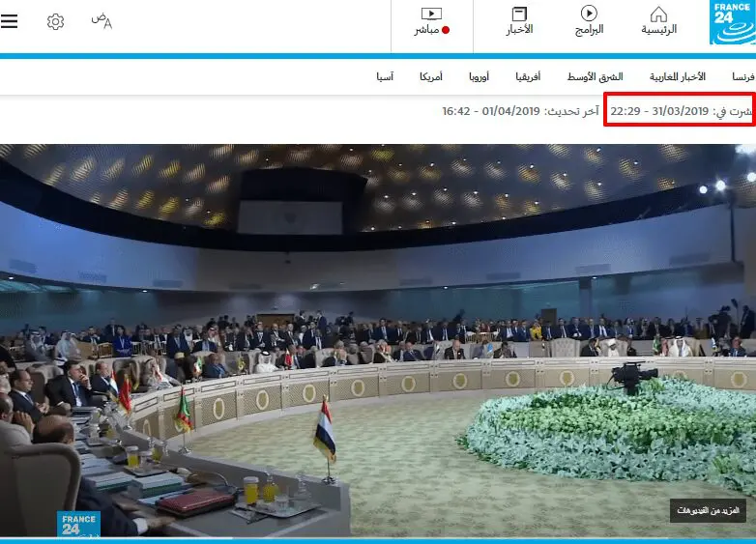The width and height of the screenshot is (756, 544).
Task: Select the آسيا (Asia) section
Action: pyautogui.click(x=385, y=76)
